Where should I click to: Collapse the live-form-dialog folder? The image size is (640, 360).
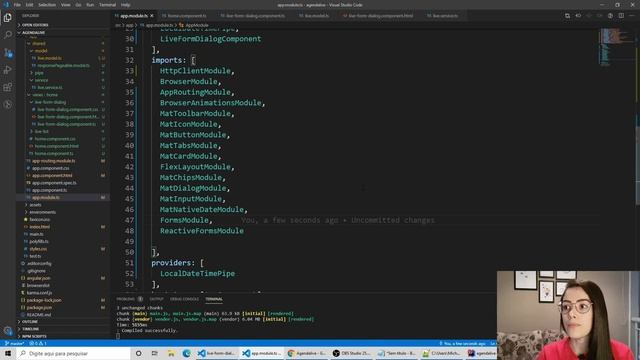tap(50, 102)
